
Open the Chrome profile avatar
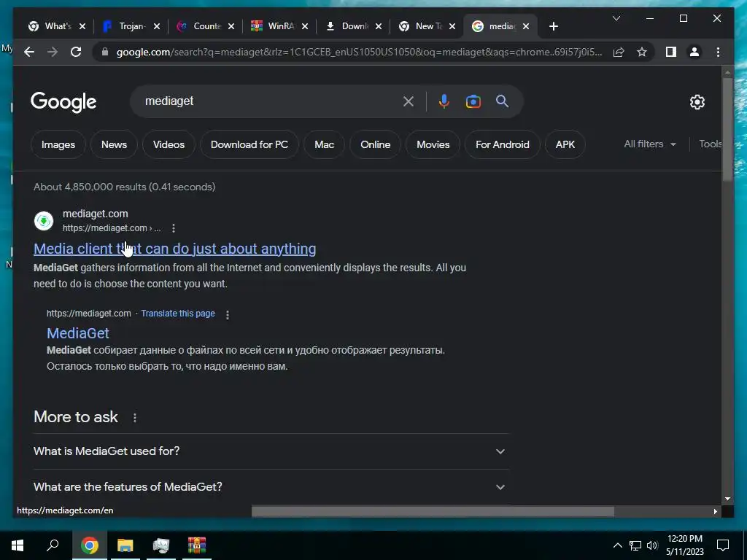click(694, 52)
